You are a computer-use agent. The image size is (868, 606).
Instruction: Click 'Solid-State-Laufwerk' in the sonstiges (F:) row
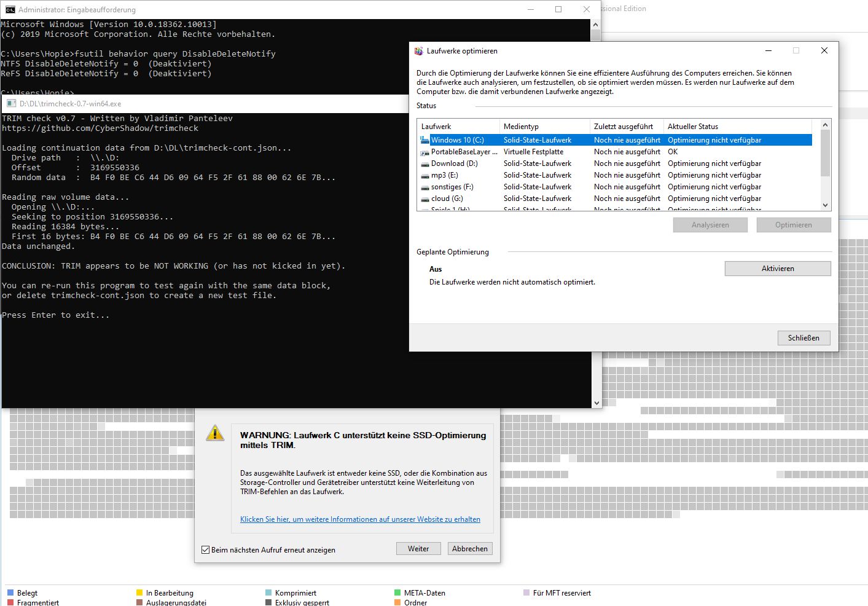click(538, 187)
